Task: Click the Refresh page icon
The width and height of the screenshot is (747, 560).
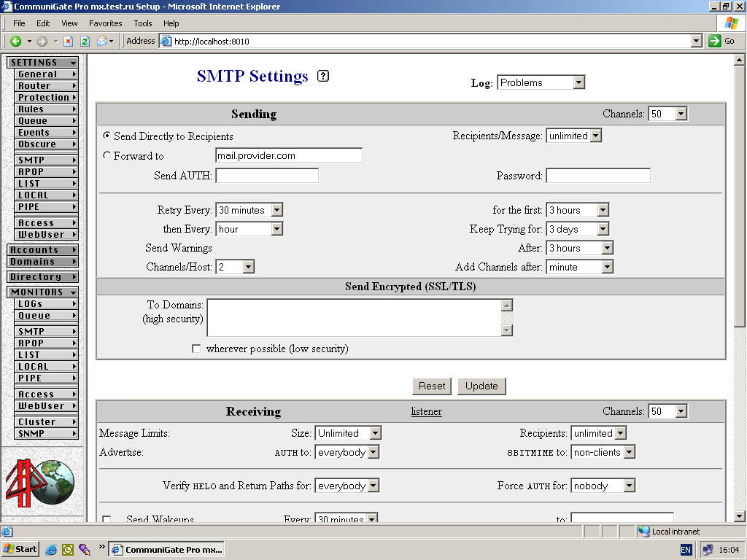Action: (x=85, y=42)
